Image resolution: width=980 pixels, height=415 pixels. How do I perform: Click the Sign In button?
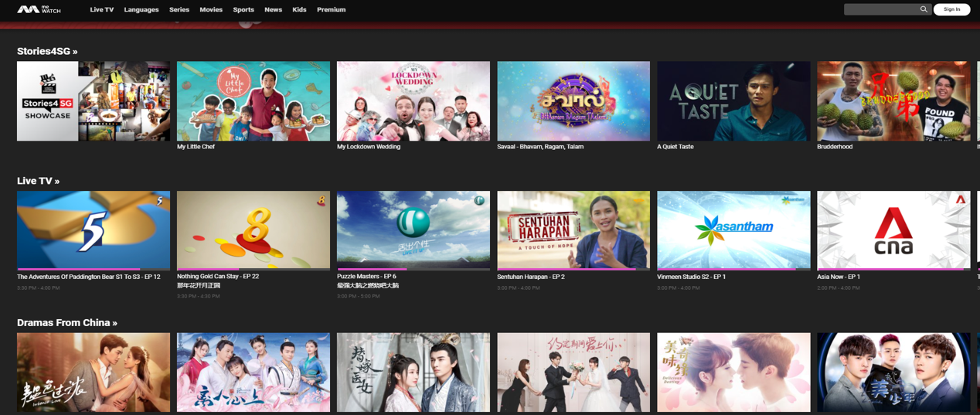click(x=951, y=9)
